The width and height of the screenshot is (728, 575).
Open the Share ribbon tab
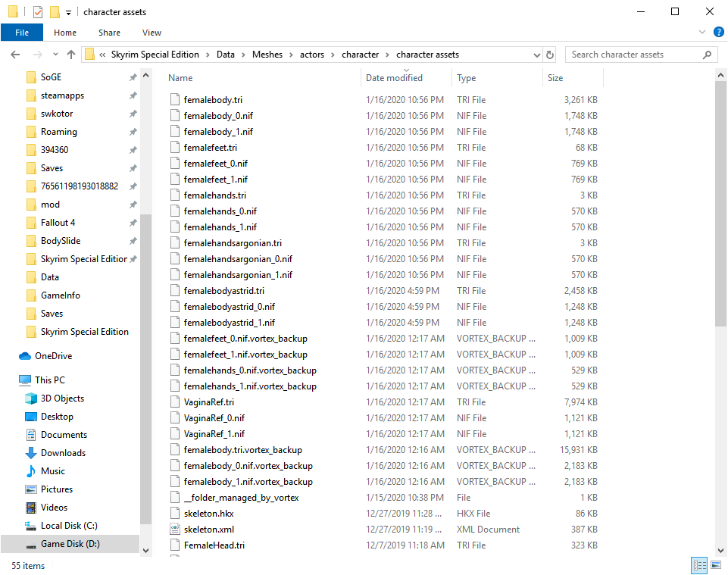tap(110, 33)
